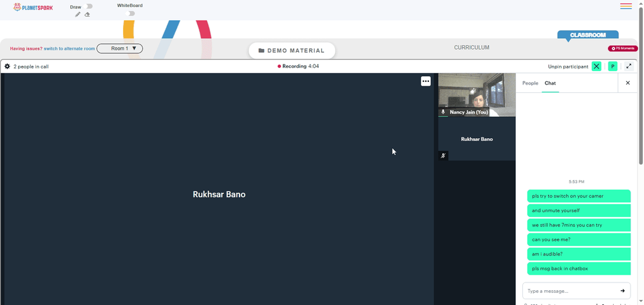This screenshot has width=644, height=305.
Task: Select the pencil drawing tool
Action: tap(78, 14)
